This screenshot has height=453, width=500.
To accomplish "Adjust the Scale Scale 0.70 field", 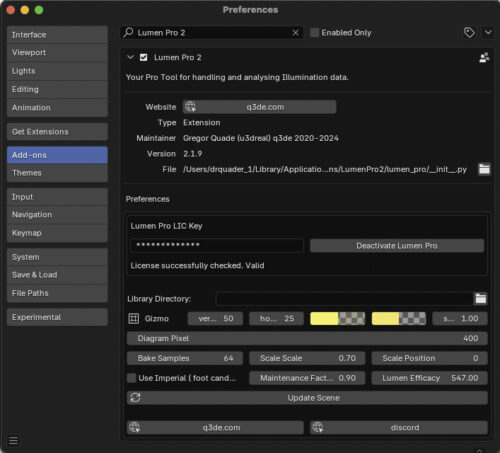I will point(307,358).
